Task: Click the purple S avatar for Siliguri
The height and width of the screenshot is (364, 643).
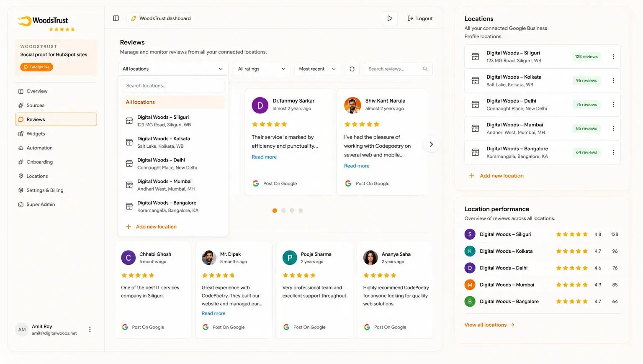Action: click(x=470, y=234)
